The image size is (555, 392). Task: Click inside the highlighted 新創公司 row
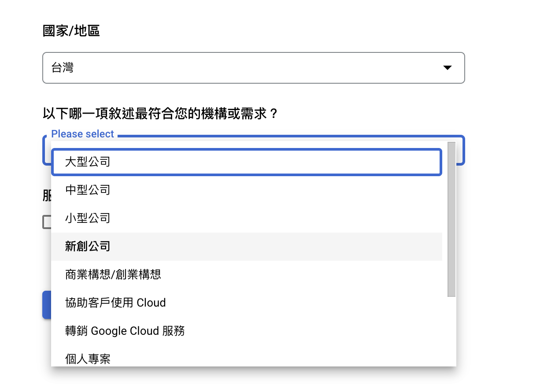click(x=247, y=246)
